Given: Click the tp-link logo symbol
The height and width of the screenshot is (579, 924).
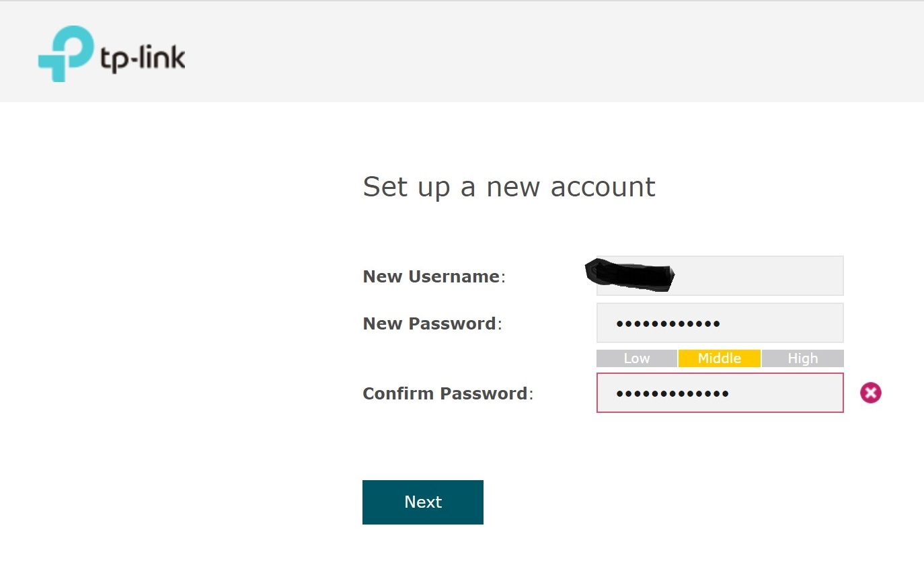Looking at the screenshot, I should coord(65,54).
